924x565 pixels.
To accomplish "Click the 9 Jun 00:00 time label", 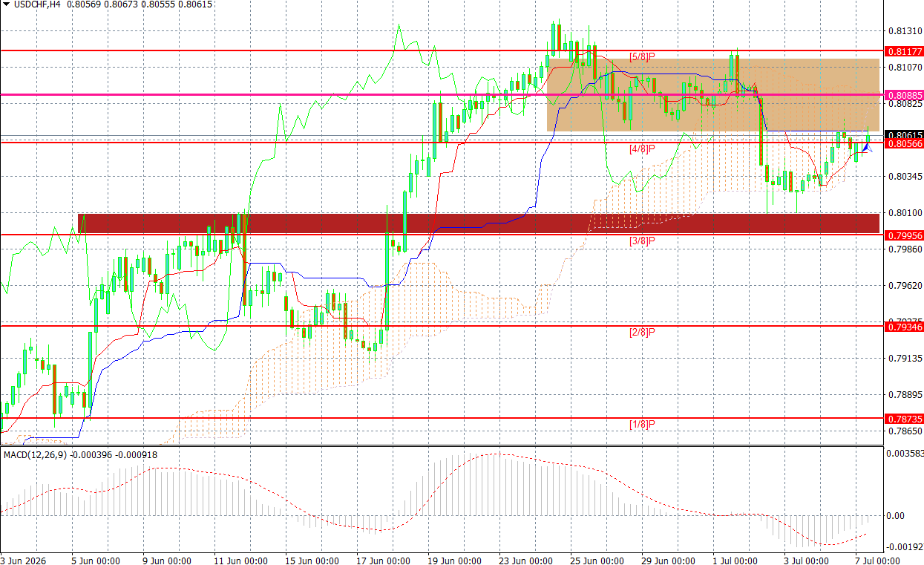I will (x=167, y=561).
